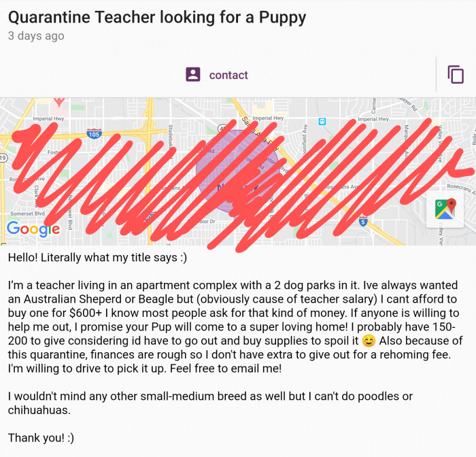Screen dimensions: 476x457
Task: Click the smiling emoji in the post
Action: click(369, 341)
